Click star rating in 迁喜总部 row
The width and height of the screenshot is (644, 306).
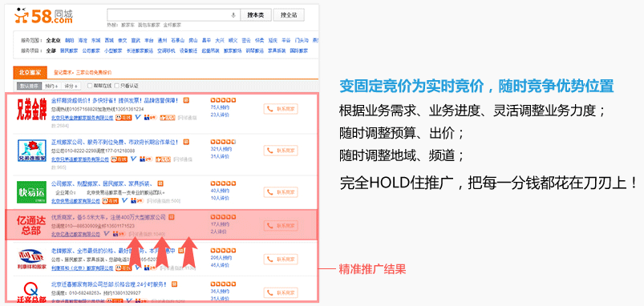[223, 284]
